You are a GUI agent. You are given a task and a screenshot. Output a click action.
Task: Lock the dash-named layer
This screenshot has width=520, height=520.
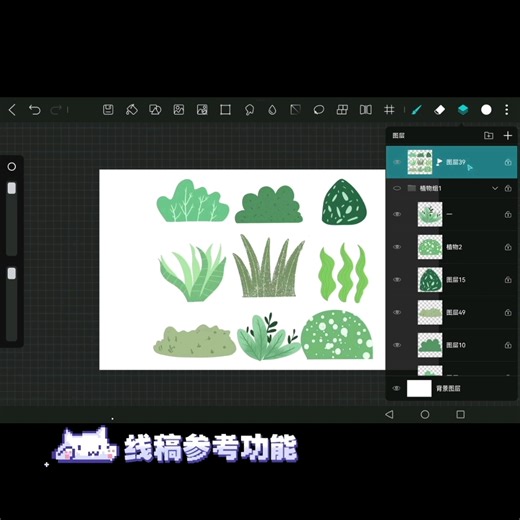[508, 214]
